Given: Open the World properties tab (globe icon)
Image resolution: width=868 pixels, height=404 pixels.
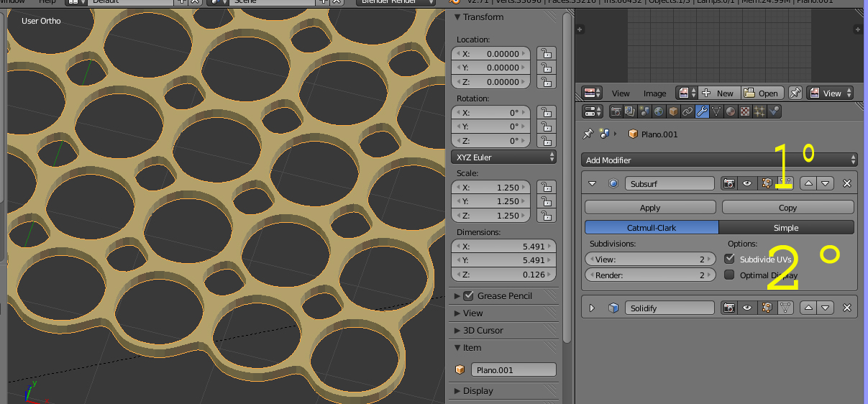Looking at the screenshot, I should click(659, 111).
